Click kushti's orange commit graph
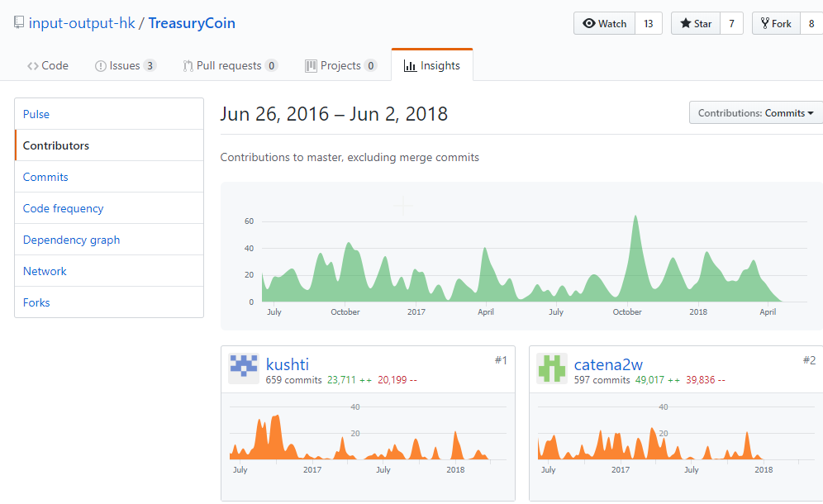 [x=368, y=437]
